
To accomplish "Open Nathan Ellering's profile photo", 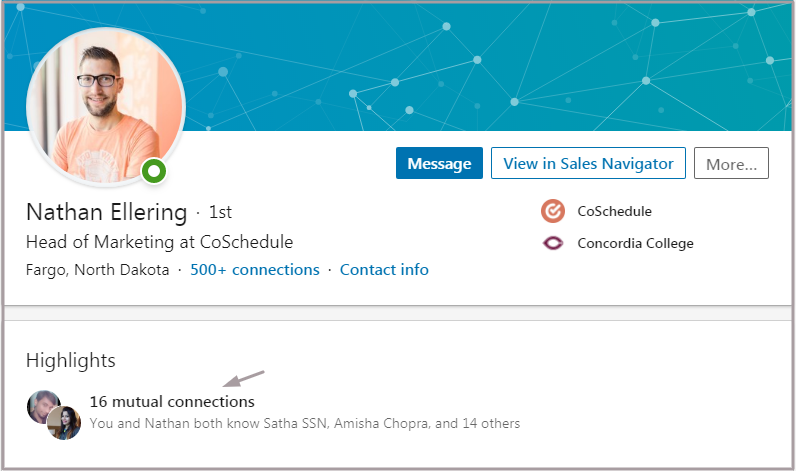I will pyautogui.click(x=106, y=107).
